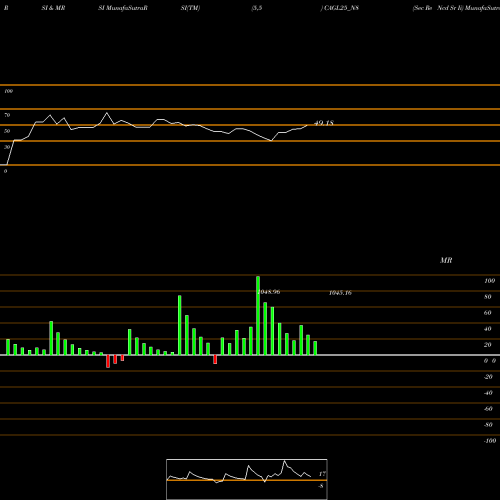Click the RSI axis label 100 on left
The width and height of the screenshot is (500, 500).
pos(8,91)
